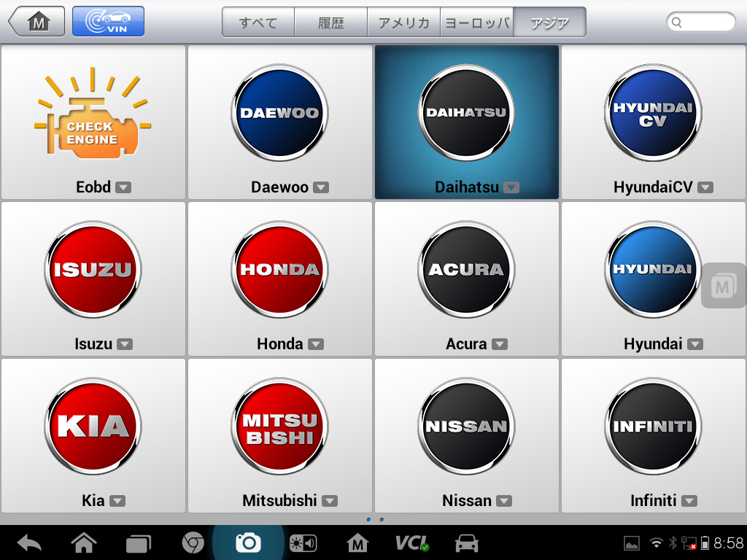Open the gallery notification icon
This screenshot has height=560, width=747.
[632, 543]
